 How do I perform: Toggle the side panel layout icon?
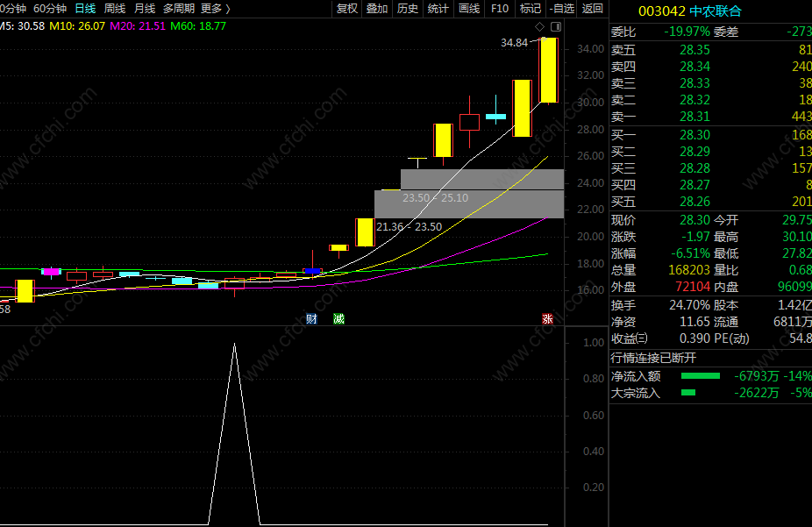coord(556,26)
